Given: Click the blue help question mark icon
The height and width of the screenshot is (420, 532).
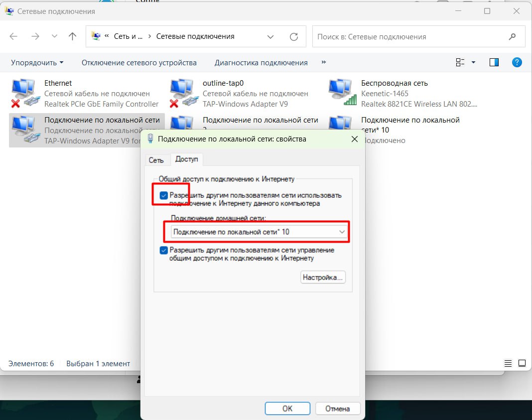Looking at the screenshot, I should point(517,62).
